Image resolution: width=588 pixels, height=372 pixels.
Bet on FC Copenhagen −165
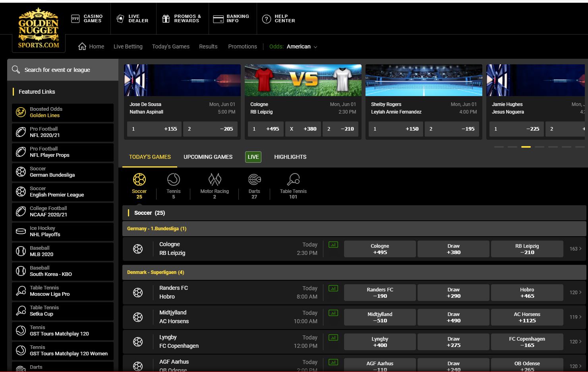point(527,342)
